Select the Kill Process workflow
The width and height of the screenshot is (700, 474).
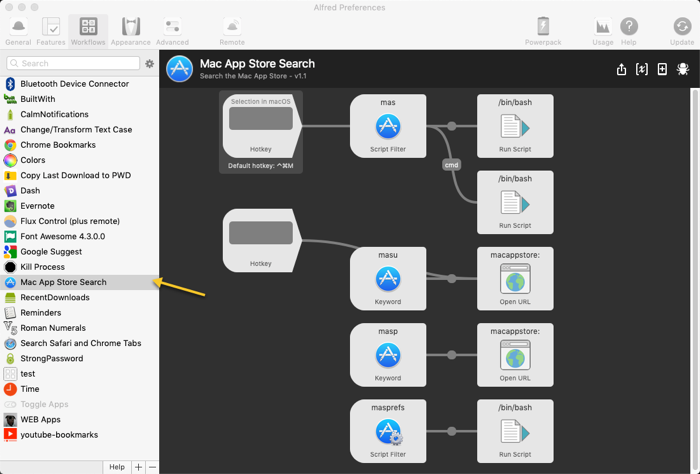[x=79, y=267]
